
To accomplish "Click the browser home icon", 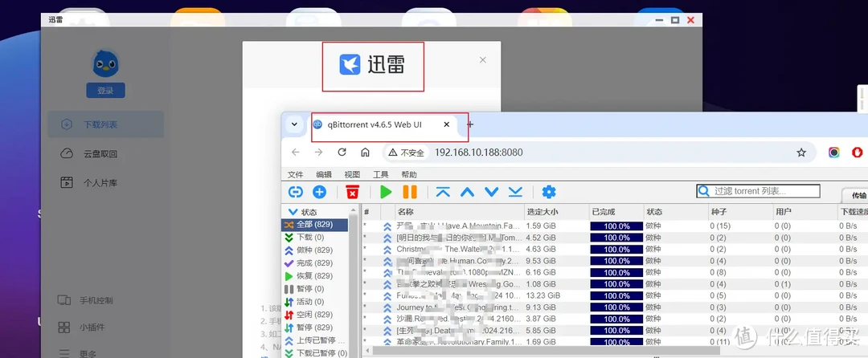I will 365,153.
